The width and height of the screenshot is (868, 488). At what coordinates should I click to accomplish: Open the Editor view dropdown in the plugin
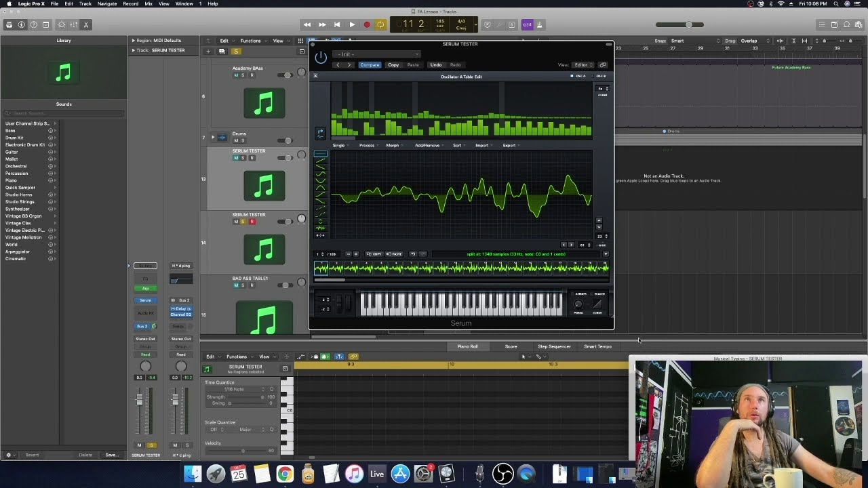coord(583,65)
